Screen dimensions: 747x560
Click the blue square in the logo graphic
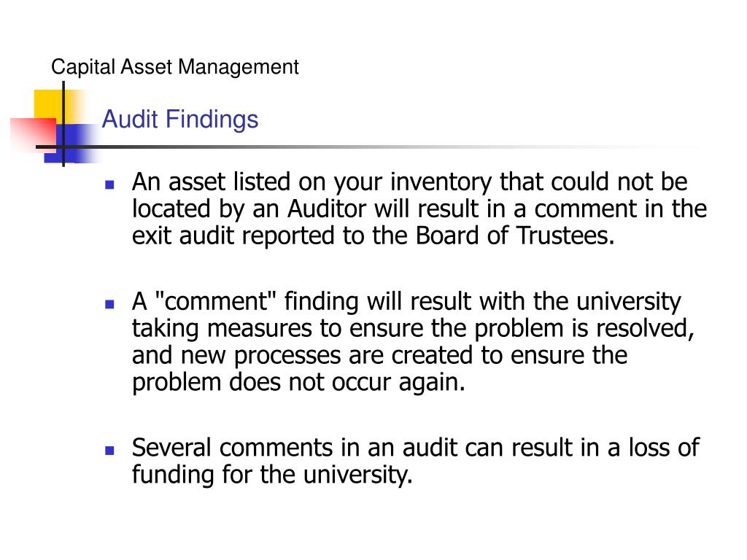(71, 144)
